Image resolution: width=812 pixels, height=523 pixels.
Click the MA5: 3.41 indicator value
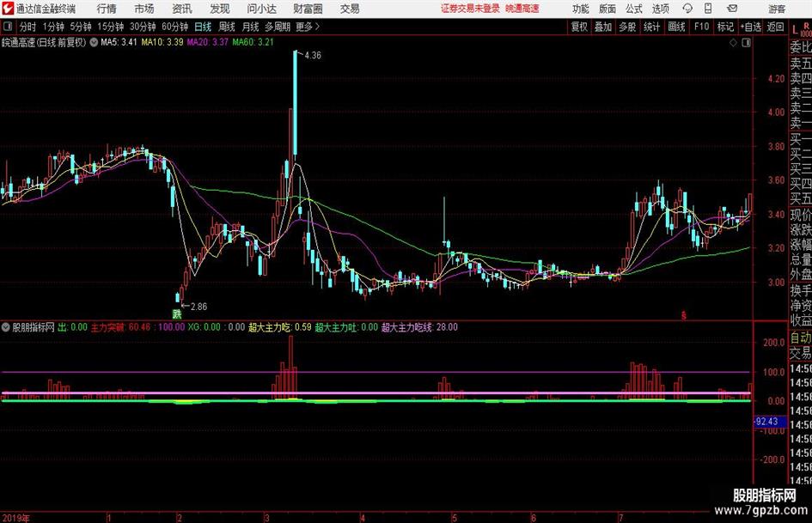[119, 42]
